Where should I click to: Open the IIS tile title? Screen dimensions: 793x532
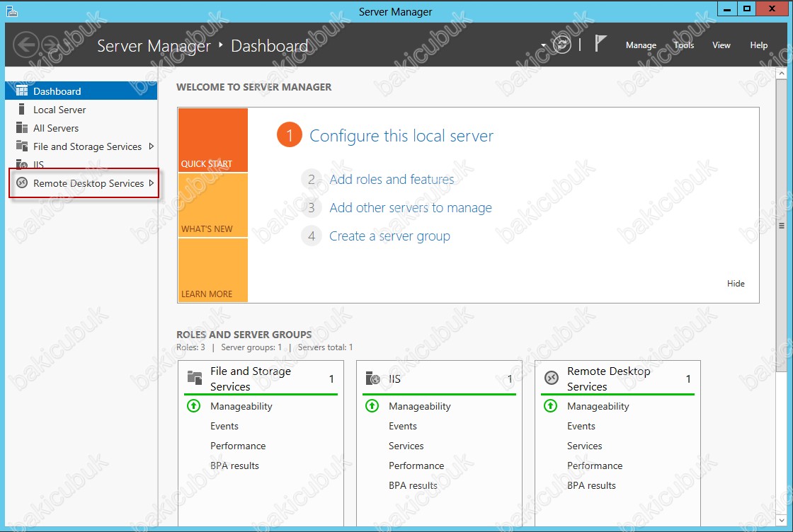tap(394, 378)
